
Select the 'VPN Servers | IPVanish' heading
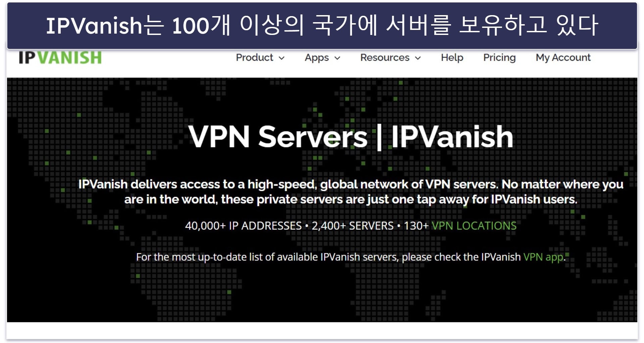coord(351,137)
